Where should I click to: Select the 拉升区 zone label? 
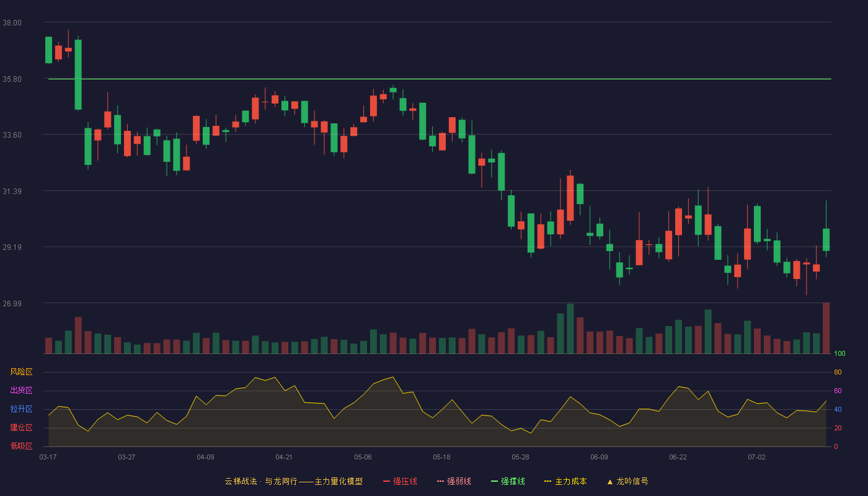[21, 409]
